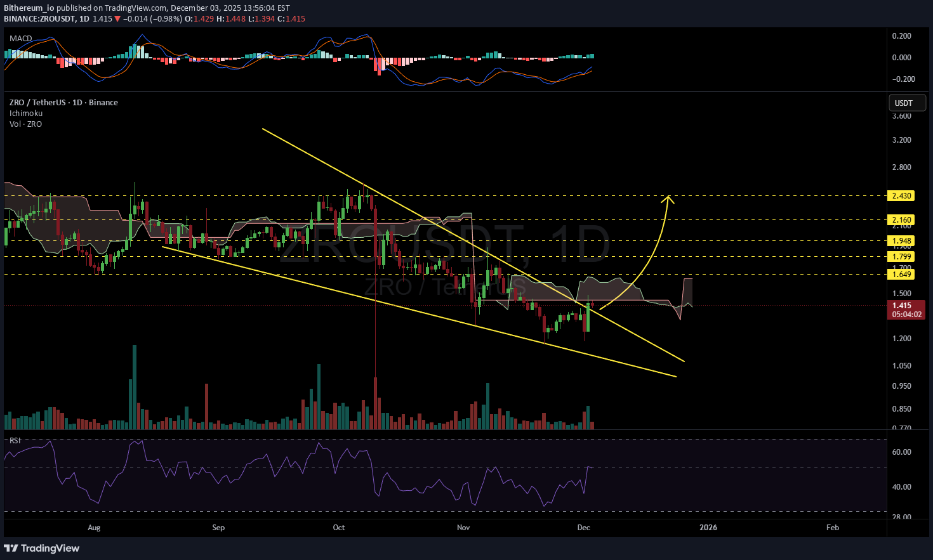Click the Oct label on the time axis
Viewport: 933px width, 560px height.
[x=339, y=528]
